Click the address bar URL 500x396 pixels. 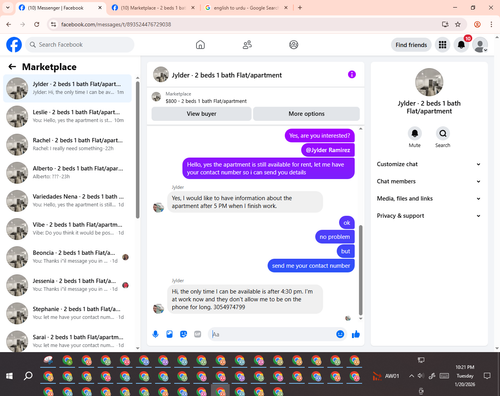click(116, 24)
